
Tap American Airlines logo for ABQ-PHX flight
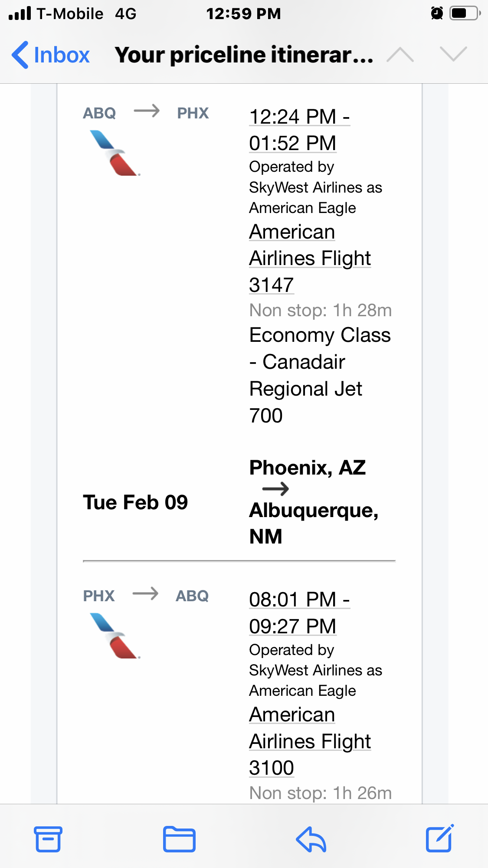(x=115, y=153)
